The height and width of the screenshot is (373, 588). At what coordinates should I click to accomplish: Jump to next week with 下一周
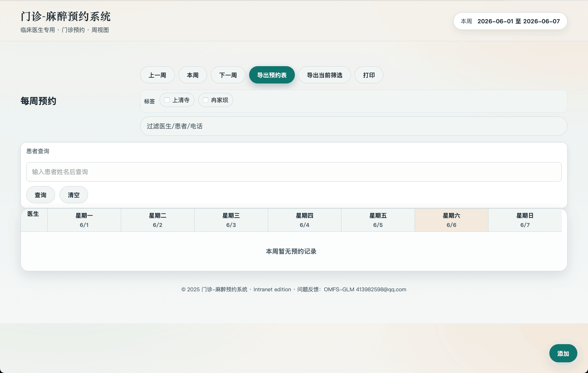click(x=228, y=75)
